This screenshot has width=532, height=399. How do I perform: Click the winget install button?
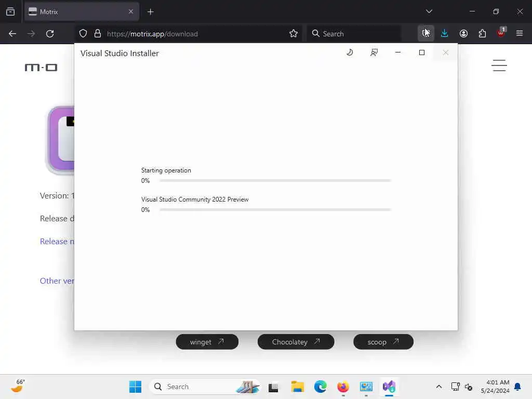point(207,342)
